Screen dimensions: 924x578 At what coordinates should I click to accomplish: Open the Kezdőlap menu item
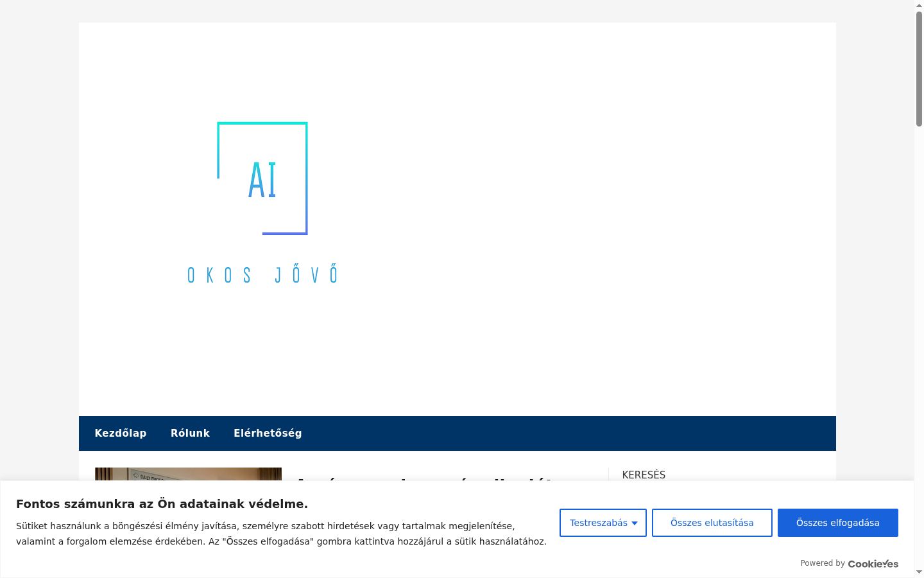tap(121, 433)
